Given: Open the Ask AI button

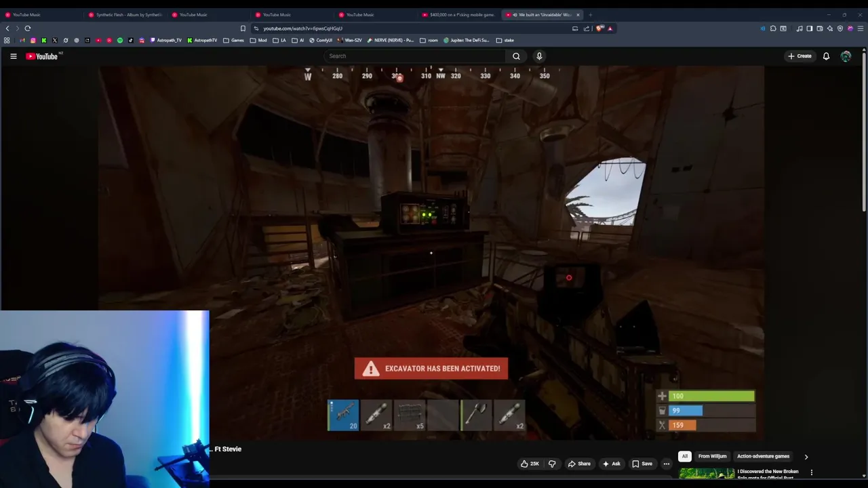Looking at the screenshot, I should [611, 464].
